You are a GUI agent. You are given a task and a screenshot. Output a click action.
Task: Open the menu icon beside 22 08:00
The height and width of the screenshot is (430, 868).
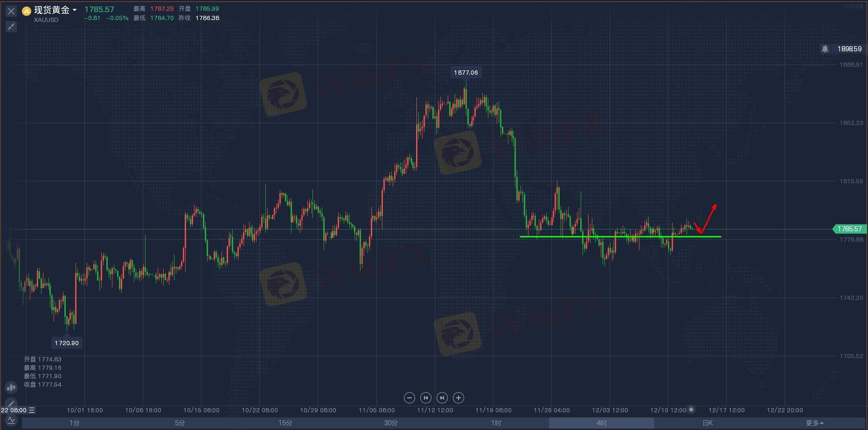coord(32,410)
